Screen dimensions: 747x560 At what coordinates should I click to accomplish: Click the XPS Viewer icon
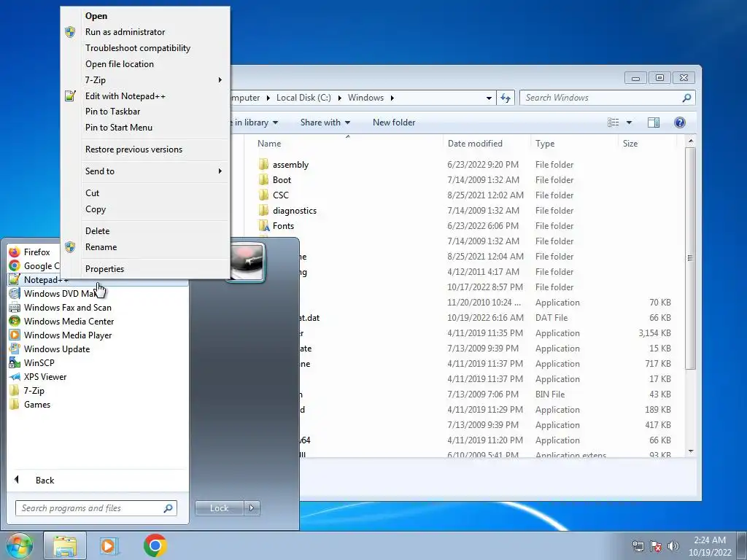point(15,376)
